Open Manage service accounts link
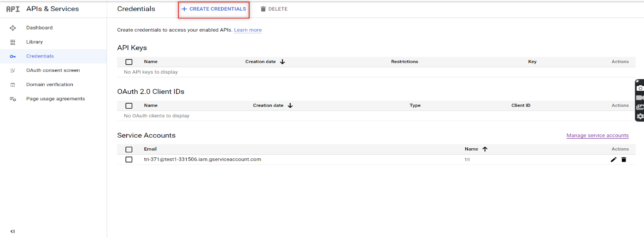 click(x=597, y=135)
